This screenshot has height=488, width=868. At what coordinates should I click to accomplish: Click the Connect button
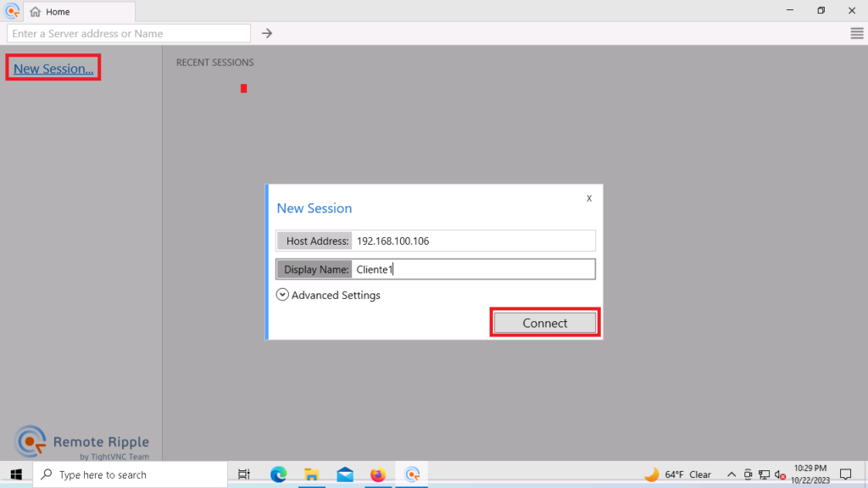[x=545, y=323]
